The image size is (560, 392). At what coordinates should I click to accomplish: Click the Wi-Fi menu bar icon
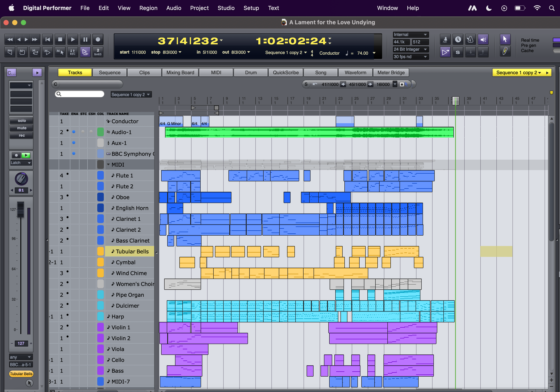537,8
